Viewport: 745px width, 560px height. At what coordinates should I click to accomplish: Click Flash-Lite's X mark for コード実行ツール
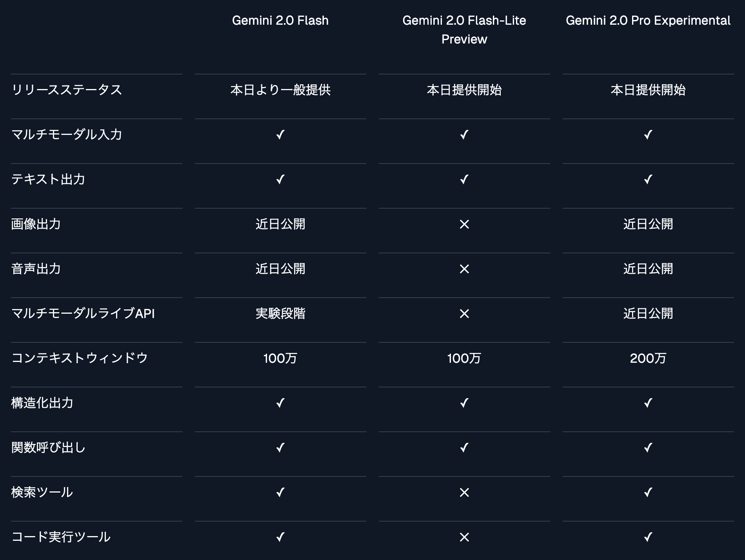tap(464, 537)
